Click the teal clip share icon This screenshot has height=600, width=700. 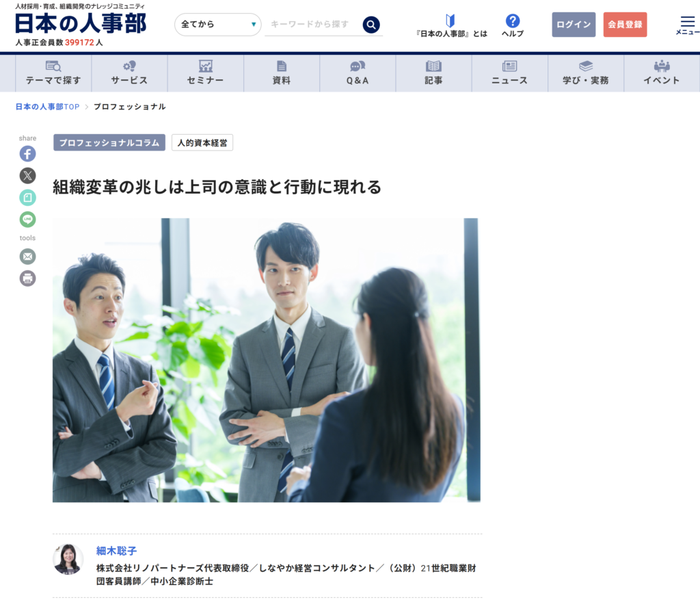coord(27,198)
